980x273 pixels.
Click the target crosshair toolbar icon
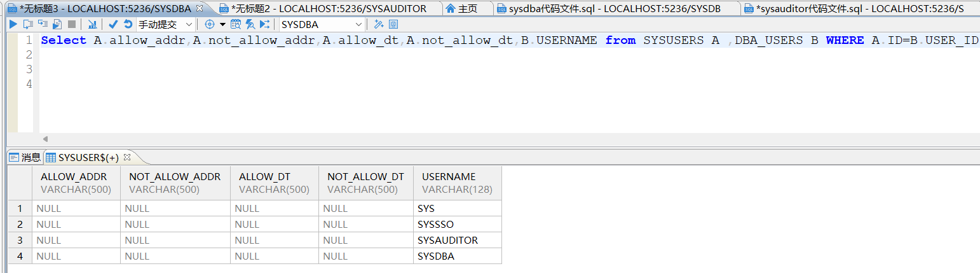[209, 24]
